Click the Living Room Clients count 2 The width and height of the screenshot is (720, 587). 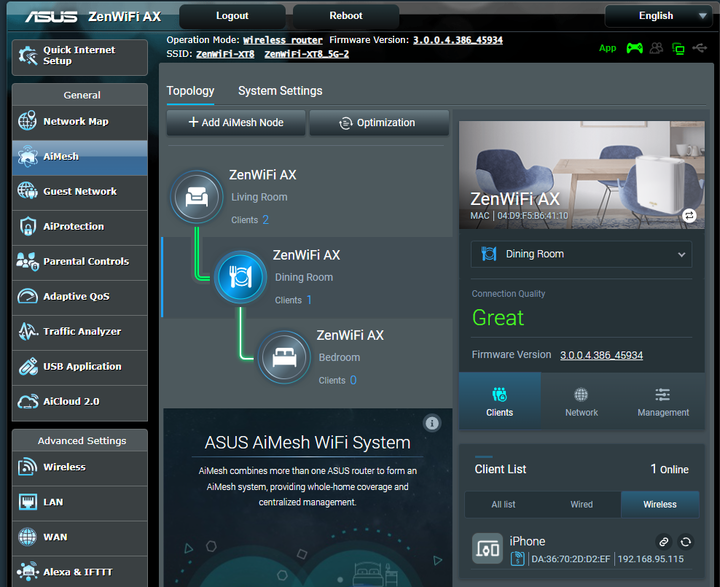[265, 220]
